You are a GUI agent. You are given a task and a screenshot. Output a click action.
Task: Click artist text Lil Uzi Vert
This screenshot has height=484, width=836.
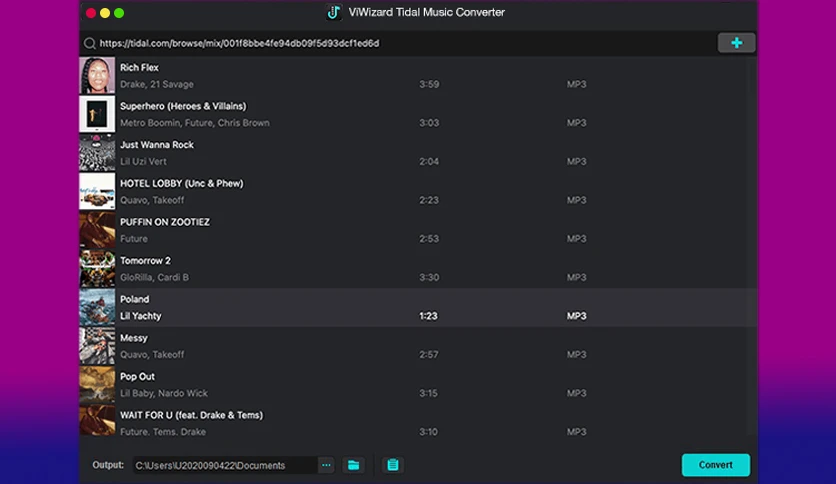tap(143, 162)
